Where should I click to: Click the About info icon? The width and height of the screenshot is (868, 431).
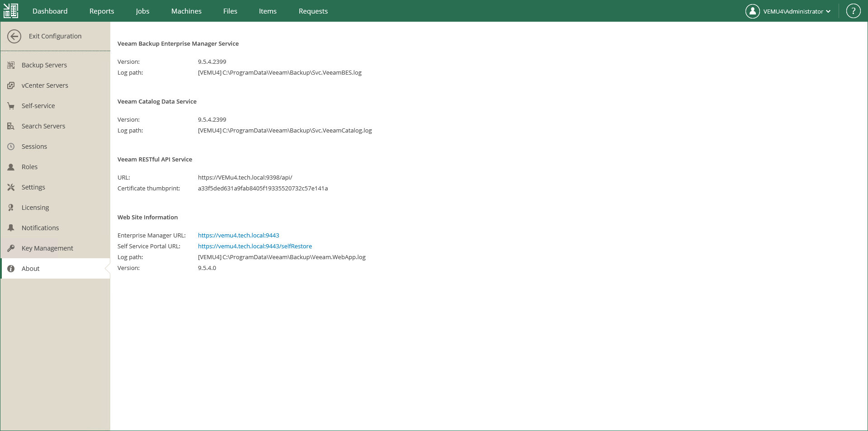pyautogui.click(x=11, y=269)
